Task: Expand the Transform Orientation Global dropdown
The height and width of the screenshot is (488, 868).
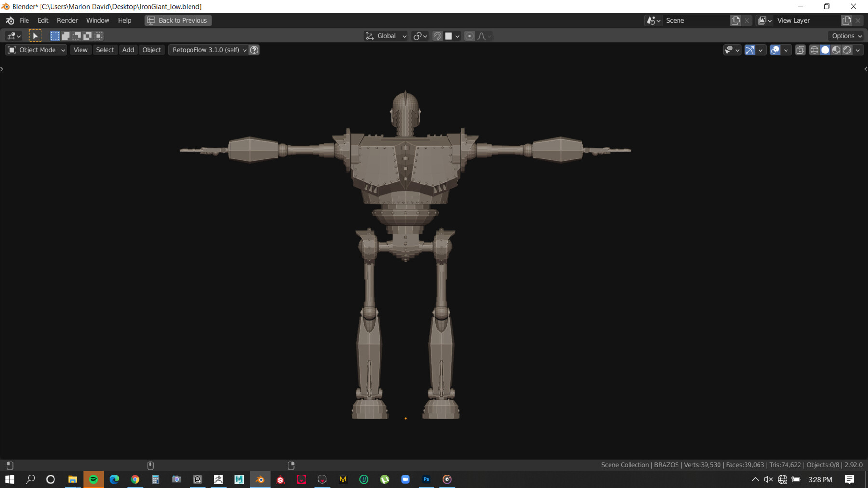Action: click(385, 36)
